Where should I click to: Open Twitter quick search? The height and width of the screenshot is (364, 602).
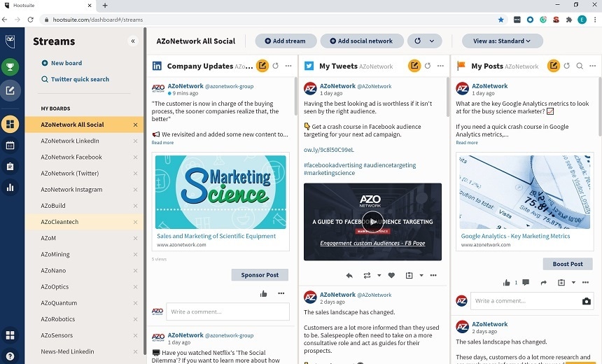(x=76, y=79)
